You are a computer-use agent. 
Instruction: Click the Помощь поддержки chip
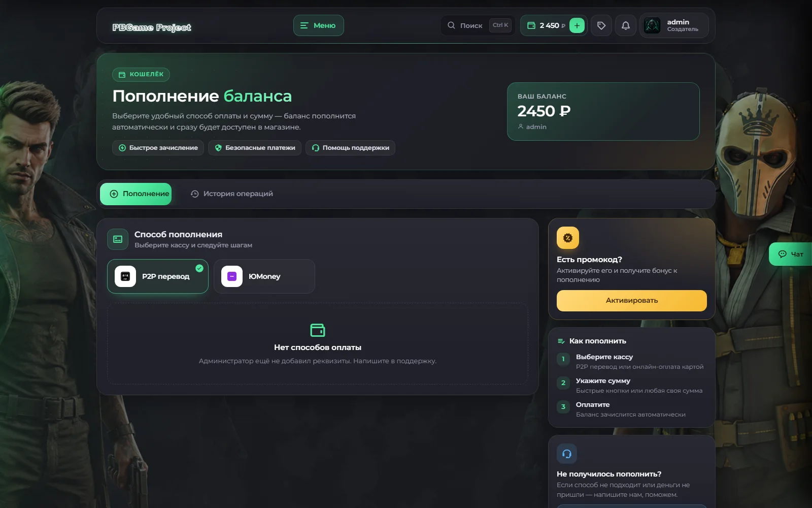350,148
